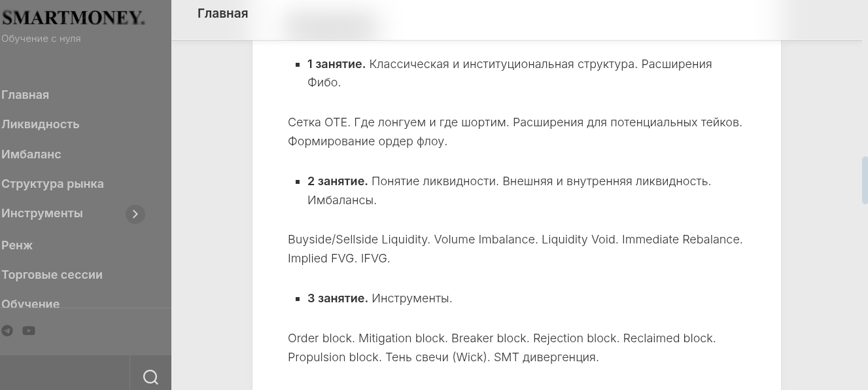Open the Telegram social link icon
This screenshot has width=868, height=390.
[x=7, y=331]
